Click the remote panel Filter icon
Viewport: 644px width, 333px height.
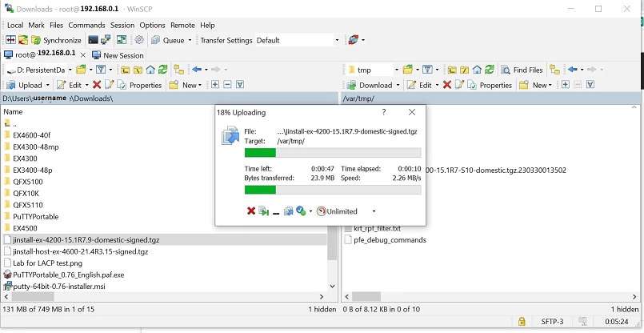pyautogui.click(x=427, y=70)
